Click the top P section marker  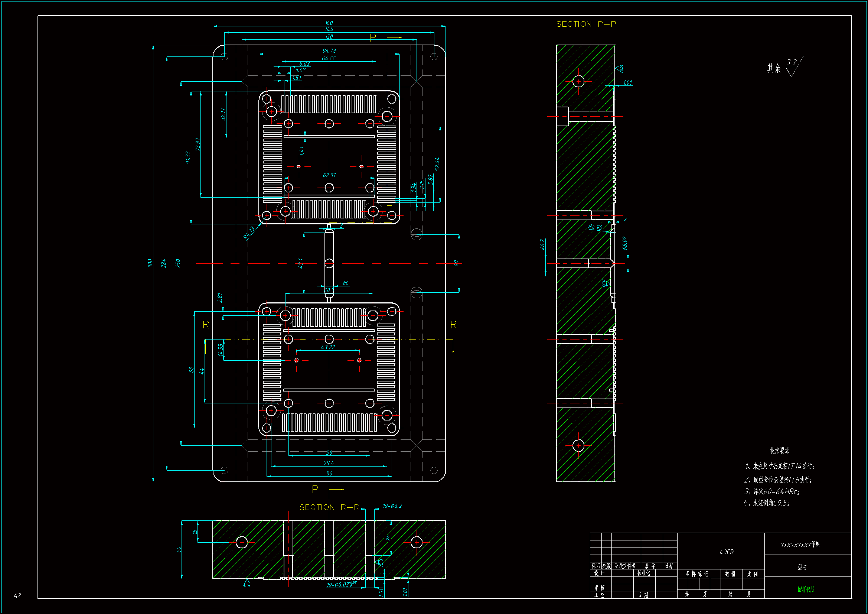373,37
